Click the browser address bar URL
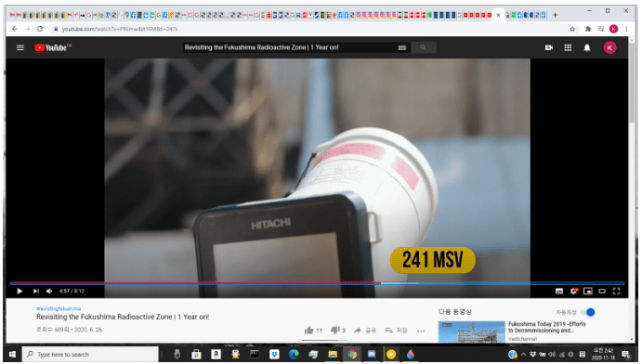 [120, 29]
